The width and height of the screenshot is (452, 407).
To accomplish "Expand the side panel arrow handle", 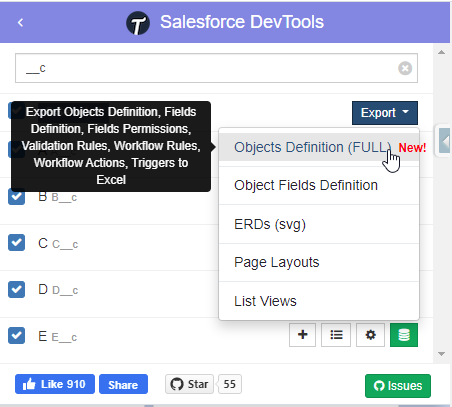I will pos(444,141).
